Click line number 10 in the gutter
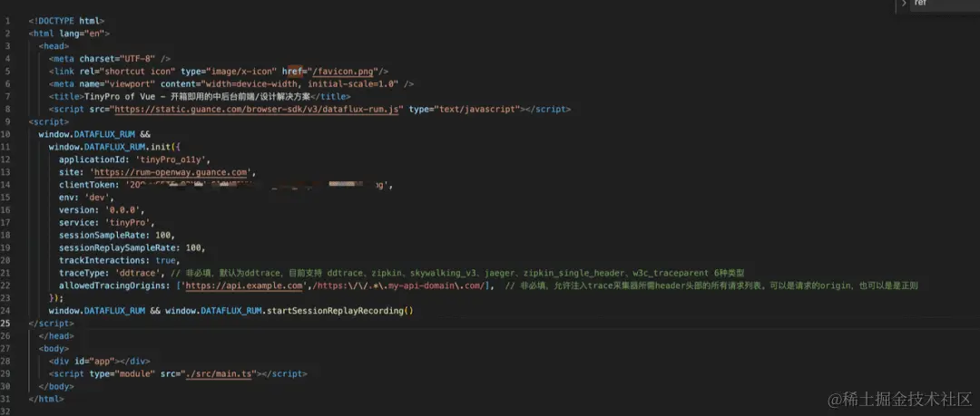 pos(6,134)
